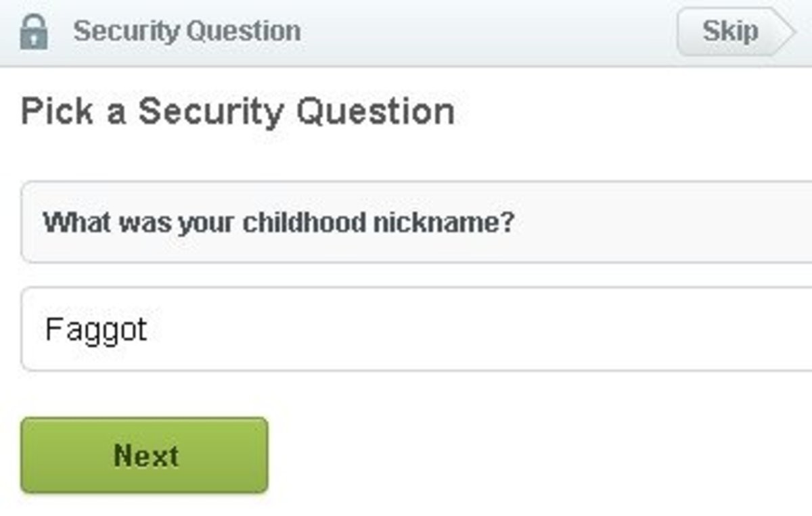This screenshot has width=812, height=516.
Task: Skip the security question step
Action: coord(731,32)
